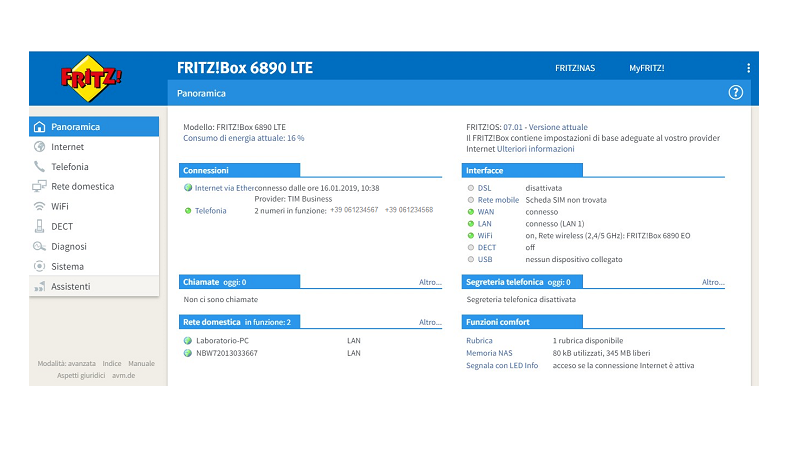
Task: Open Memoria NAS link
Action: (489, 353)
